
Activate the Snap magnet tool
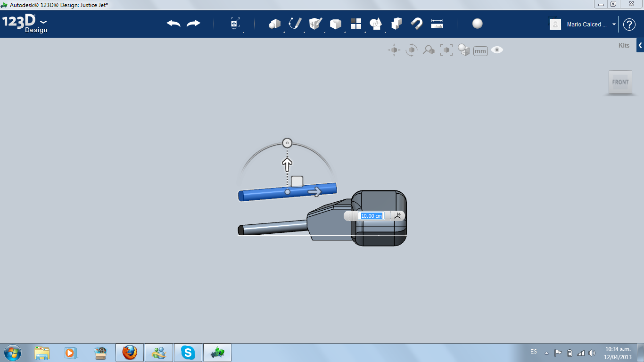coord(416,24)
